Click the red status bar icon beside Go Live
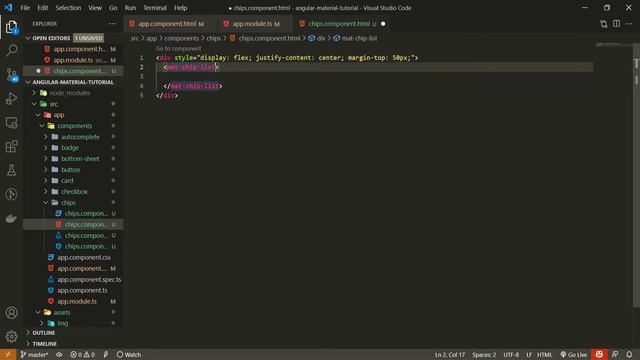Image resolution: width=640 pixels, height=360 pixels. tap(599, 354)
